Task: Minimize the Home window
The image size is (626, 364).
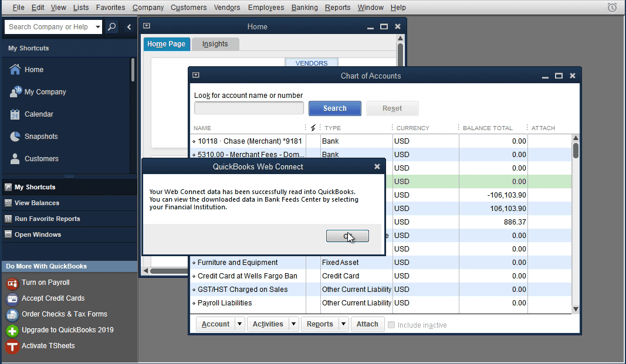Action: coord(370,27)
